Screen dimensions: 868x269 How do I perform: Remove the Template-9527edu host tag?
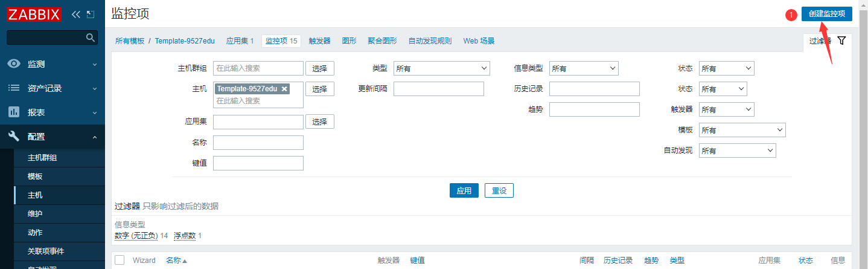[284, 89]
